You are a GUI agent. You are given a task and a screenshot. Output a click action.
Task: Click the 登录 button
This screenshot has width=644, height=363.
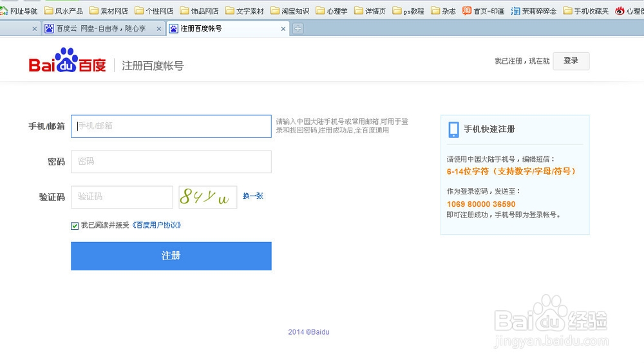[571, 60]
